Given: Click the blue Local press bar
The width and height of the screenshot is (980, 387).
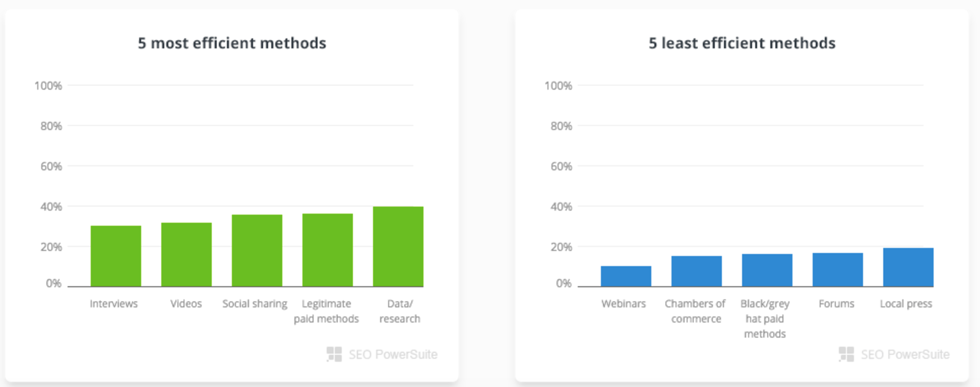Looking at the screenshot, I should (x=908, y=267).
